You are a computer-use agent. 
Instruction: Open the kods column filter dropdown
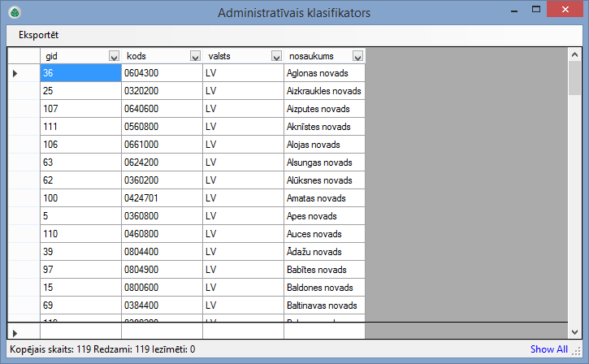(x=195, y=56)
